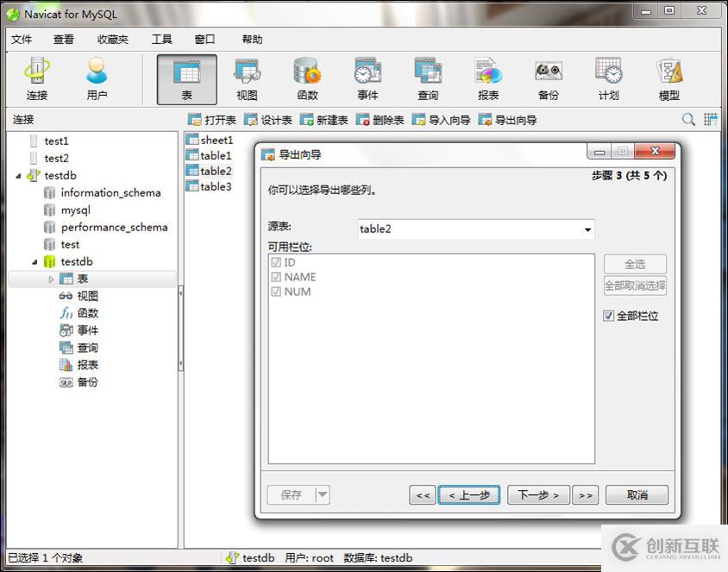
Task: Select table3 in the object list
Action: [x=209, y=186]
